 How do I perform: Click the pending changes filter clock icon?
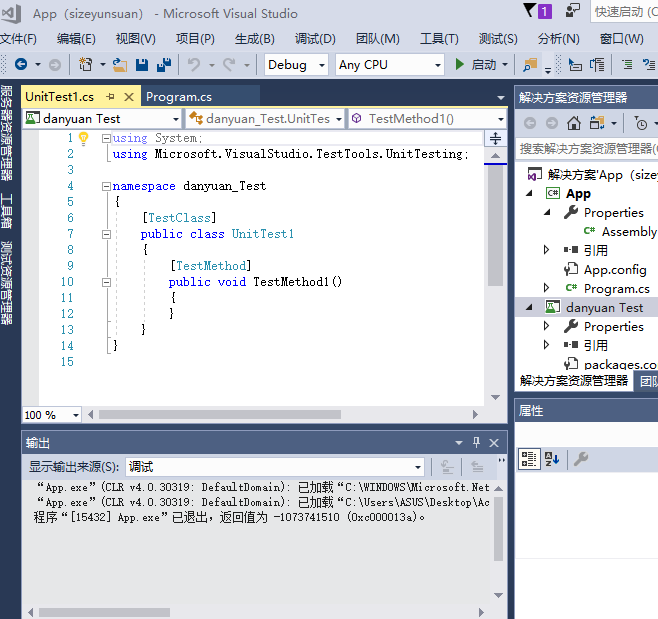pyautogui.click(x=640, y=123)
